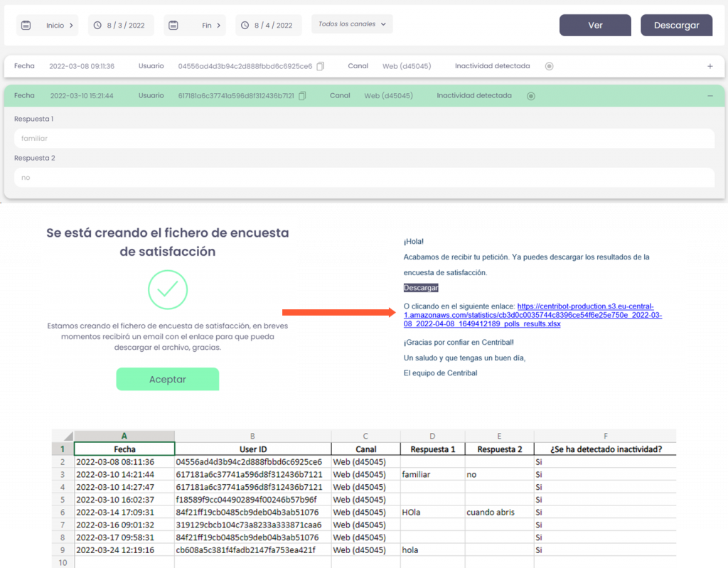Copy user ID 617181a6c37741a596d8f312436b7121
This screenshot has width=728, height=568.
[303, 96]
